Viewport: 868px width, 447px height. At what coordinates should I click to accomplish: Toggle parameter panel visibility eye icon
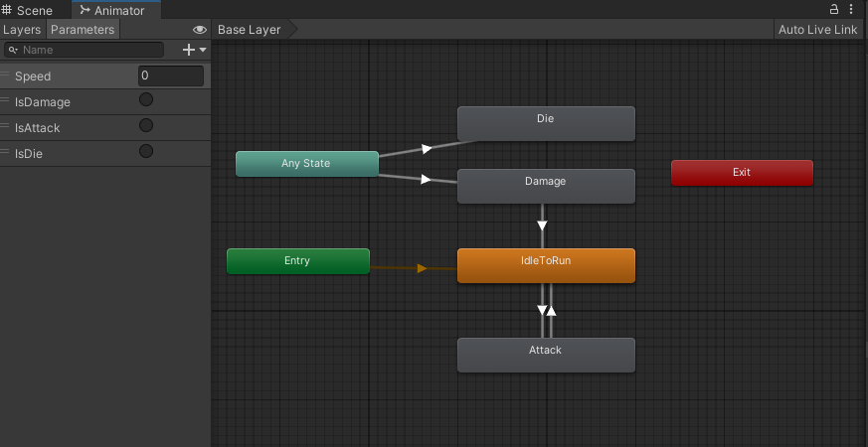(199, 30)
